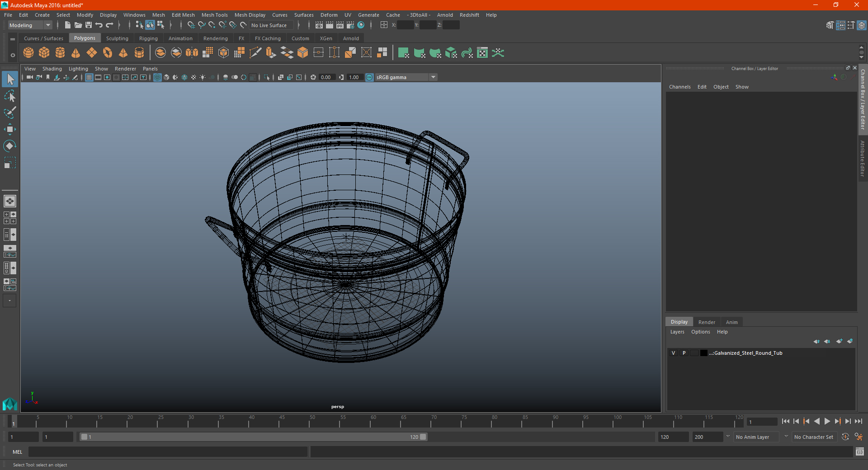
Task: Open the Panels viewport menu
Action: pos(150,69)
